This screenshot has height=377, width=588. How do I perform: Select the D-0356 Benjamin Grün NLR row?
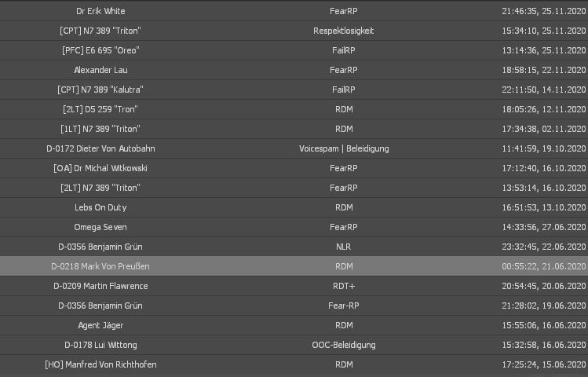pyautogui.click(x=294, y=247)
